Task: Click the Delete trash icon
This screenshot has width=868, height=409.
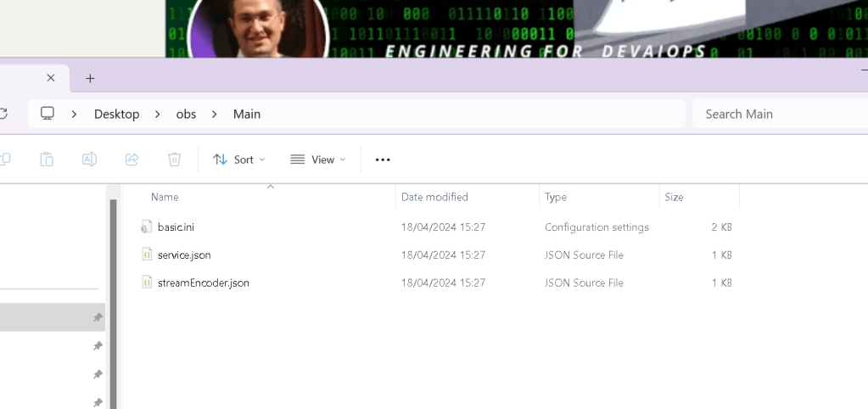Action: pyautogui.click(x=175, y=160)
